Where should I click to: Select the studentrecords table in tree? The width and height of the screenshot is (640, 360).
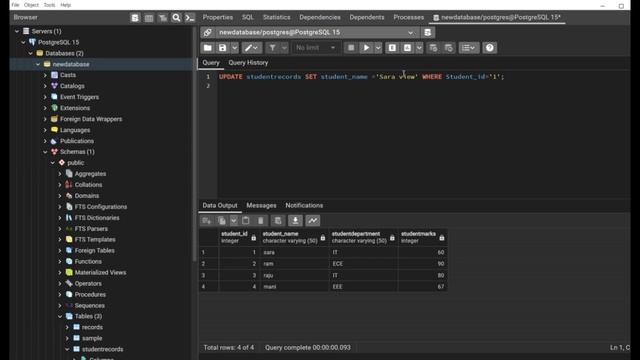click(x=102, y=349)
